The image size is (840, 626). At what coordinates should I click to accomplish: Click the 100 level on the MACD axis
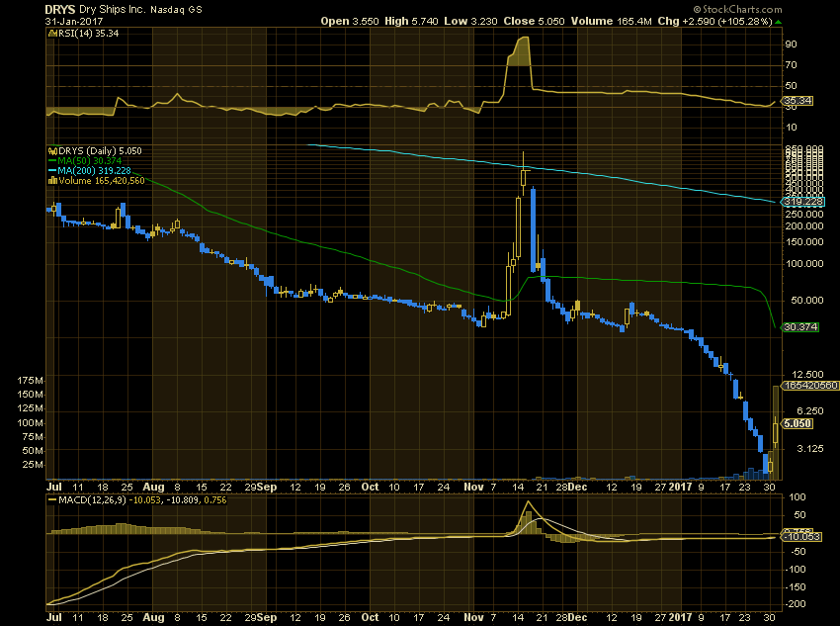[798, 497]
